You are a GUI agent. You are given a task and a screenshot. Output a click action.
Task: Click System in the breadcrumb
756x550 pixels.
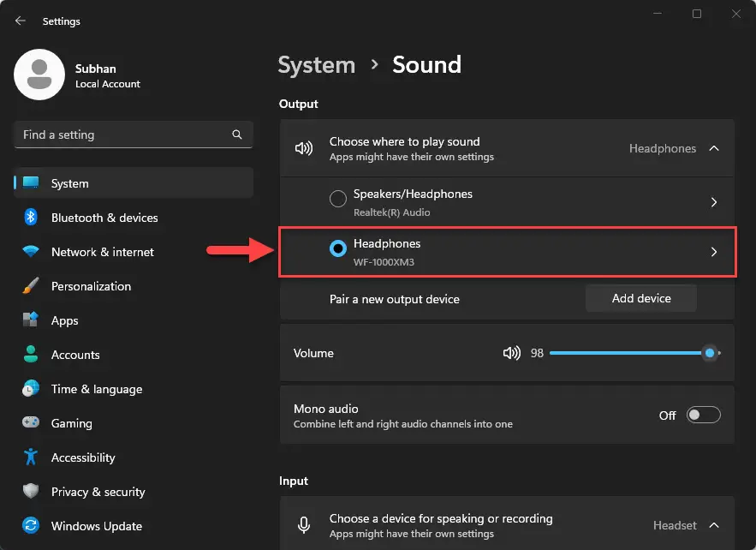(x=316, y=65)
